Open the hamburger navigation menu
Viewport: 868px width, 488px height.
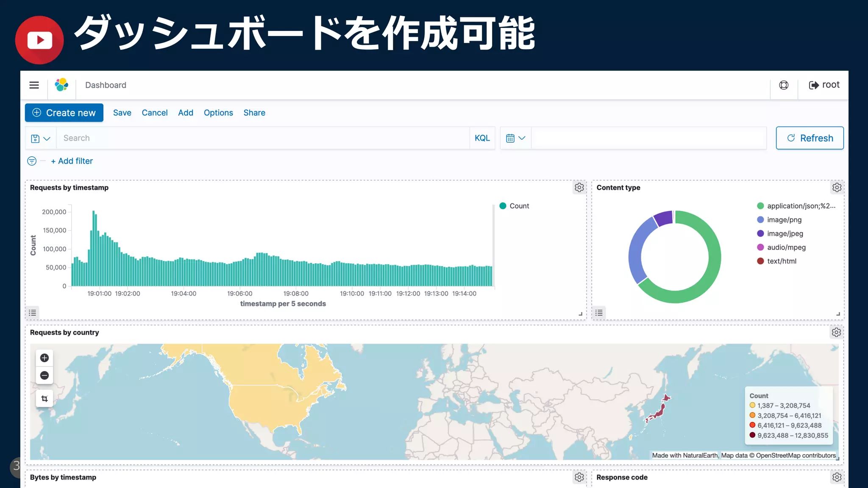(34, 85)
